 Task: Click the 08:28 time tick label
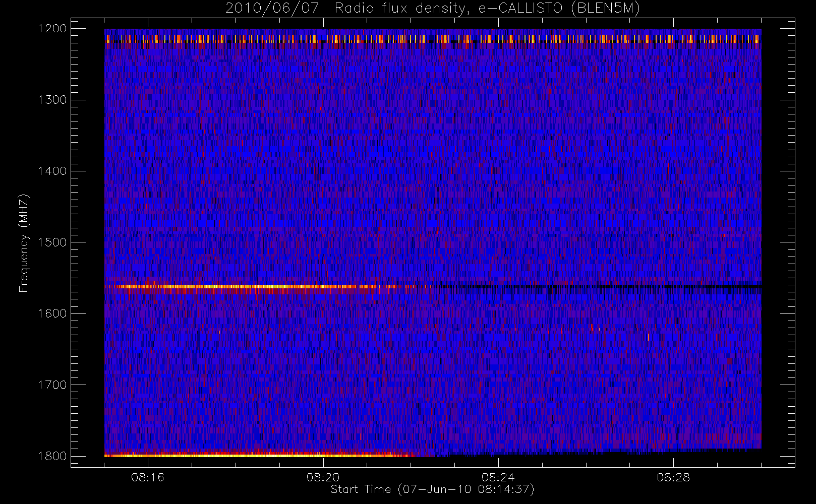click(x=673, y=477)
